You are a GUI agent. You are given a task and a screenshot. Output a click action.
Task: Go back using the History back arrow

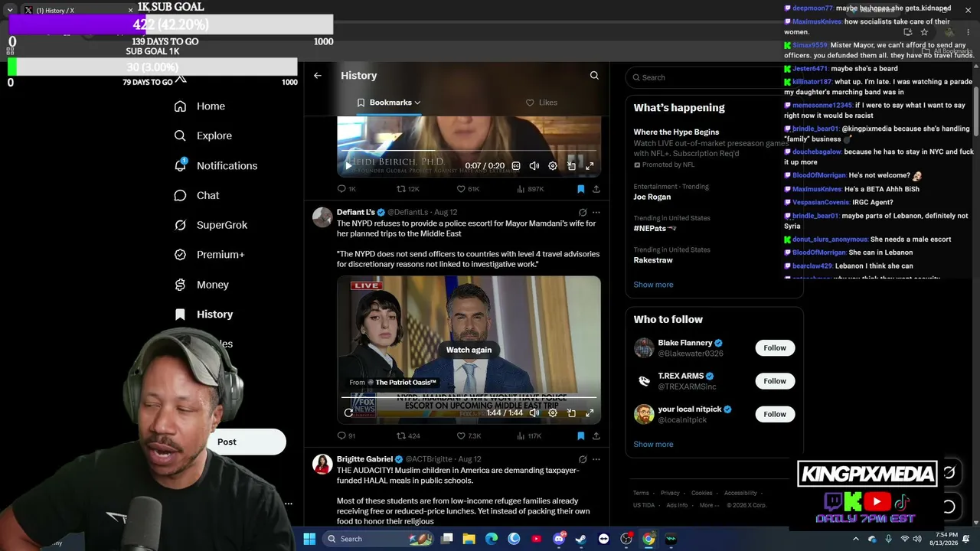coord(318,75)
